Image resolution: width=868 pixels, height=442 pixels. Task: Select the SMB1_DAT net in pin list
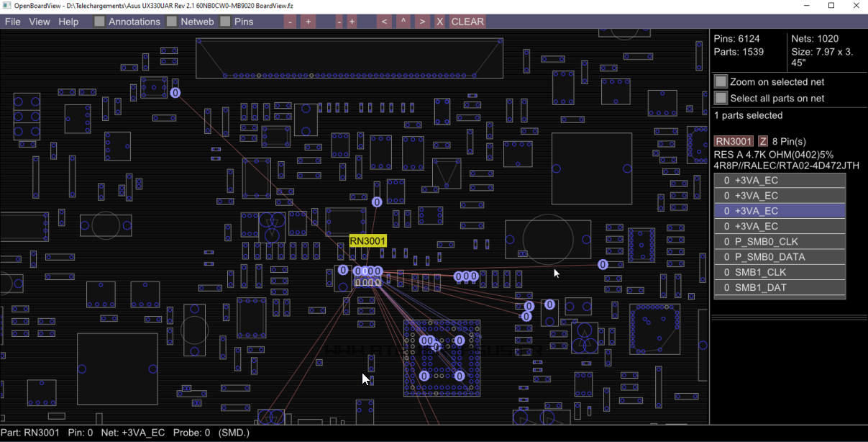(x=780, y=288)
